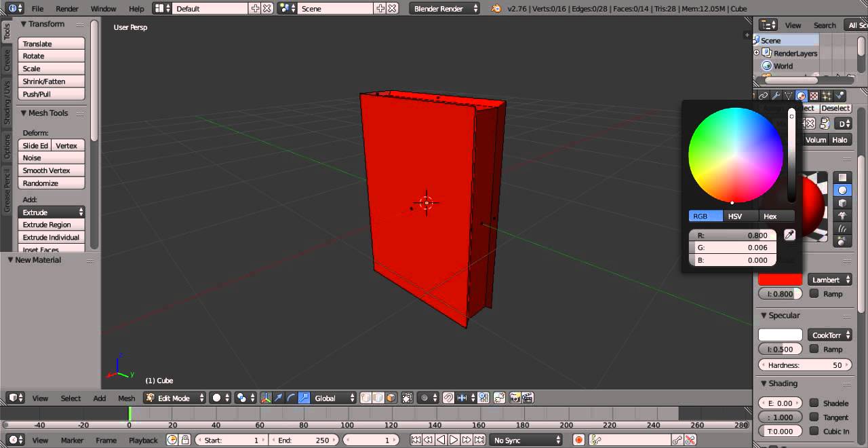This screenshot has height=448, width=868.
Task: Play the animation forward
Action: (x=454, y=440)
